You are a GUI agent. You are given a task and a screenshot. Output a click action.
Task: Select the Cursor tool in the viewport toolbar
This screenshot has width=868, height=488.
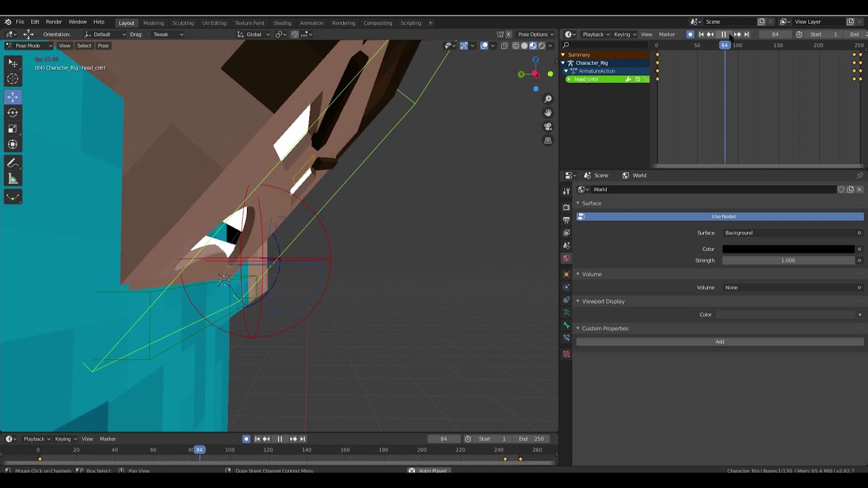pos(12,79)
